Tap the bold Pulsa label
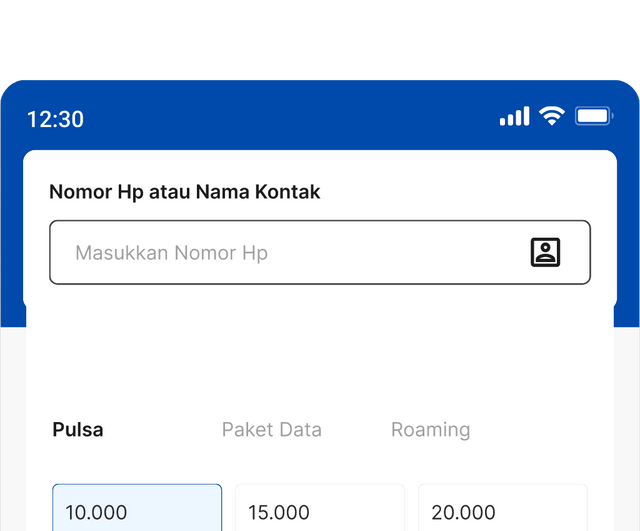This screenshot has height=531, width=640. tap(78, 430)
